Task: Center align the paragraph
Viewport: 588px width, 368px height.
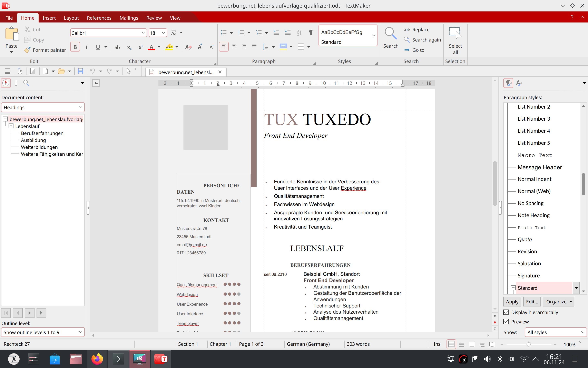Action: tap(234, 47)
